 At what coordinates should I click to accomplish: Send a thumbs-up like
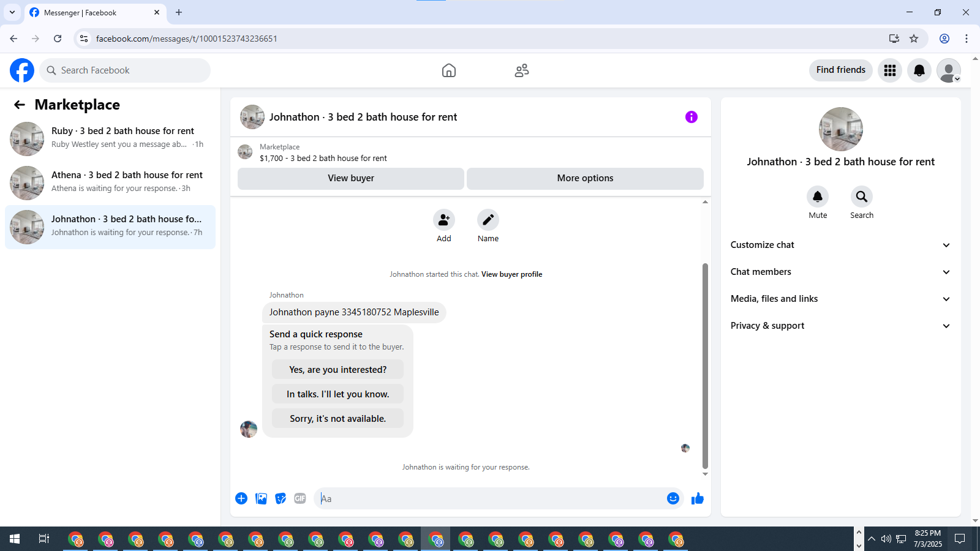698,498
